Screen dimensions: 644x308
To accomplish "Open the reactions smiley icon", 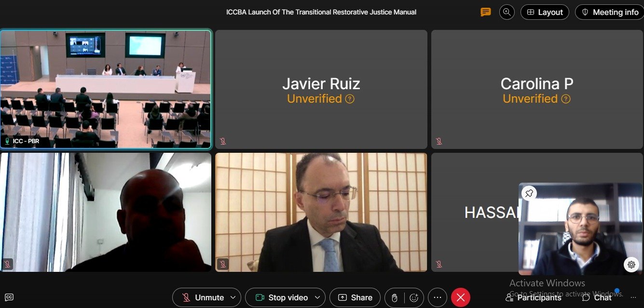I will coord(413,298).
